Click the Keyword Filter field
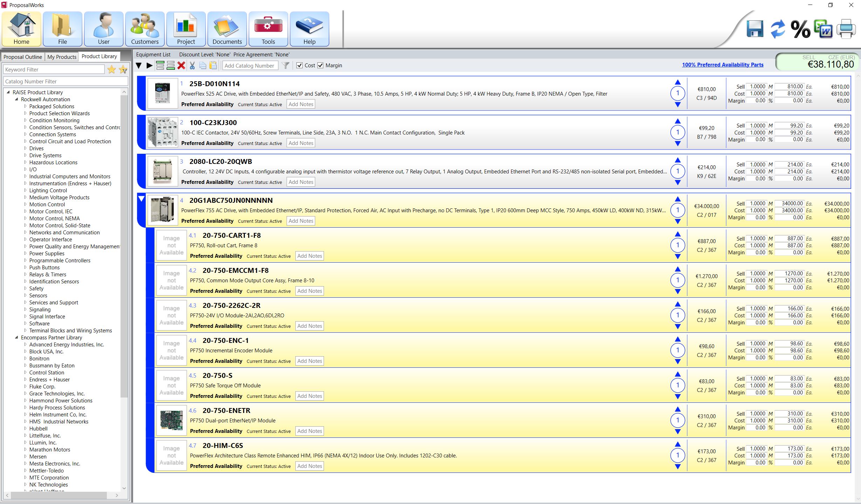This screenshot has height=504, width=861. coord(54,69)
